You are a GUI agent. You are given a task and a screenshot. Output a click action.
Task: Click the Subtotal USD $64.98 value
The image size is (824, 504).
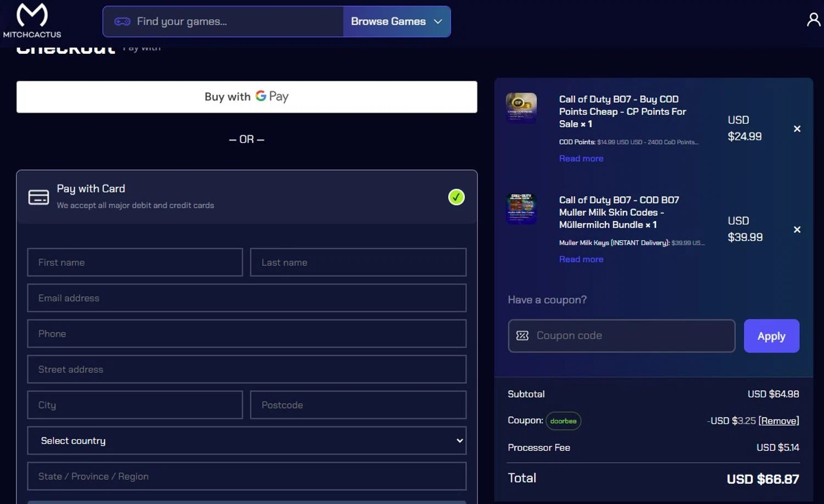pos(773,394)
